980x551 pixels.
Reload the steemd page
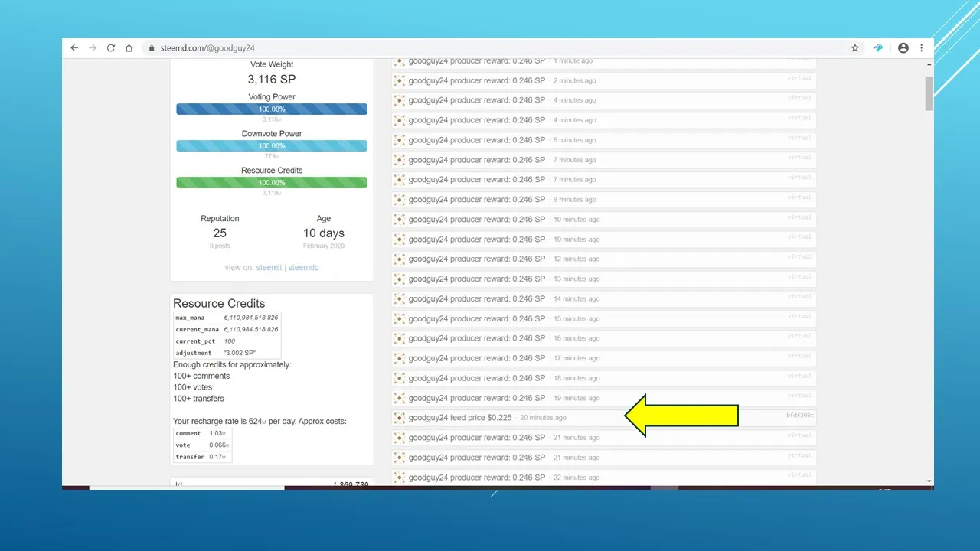(x=111, y=47)
